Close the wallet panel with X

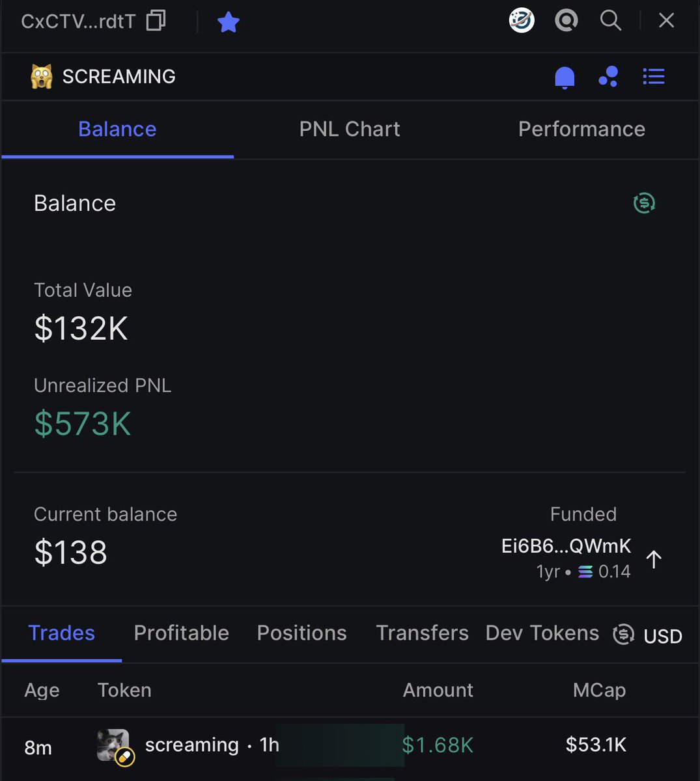coord(666,21)
